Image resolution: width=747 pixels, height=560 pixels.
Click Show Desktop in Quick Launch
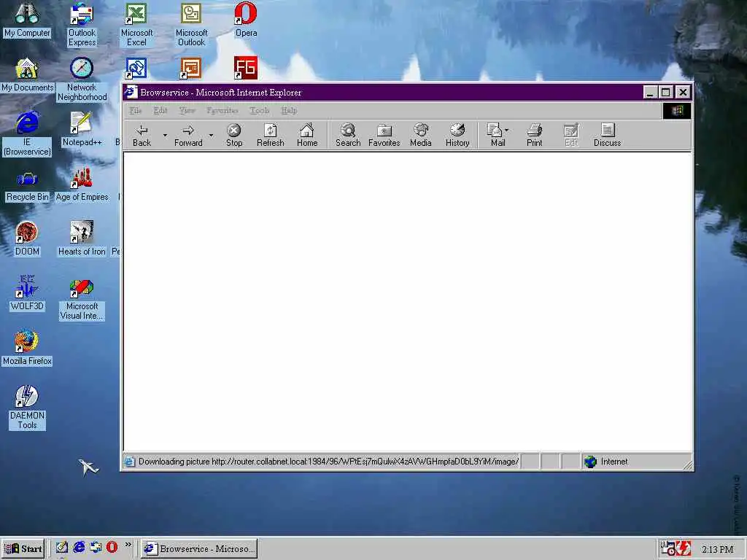(61, 548)
